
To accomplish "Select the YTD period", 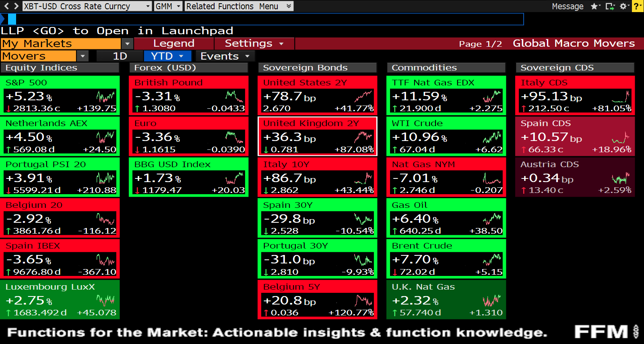I will pyautogui.click(x=168, y=56).
